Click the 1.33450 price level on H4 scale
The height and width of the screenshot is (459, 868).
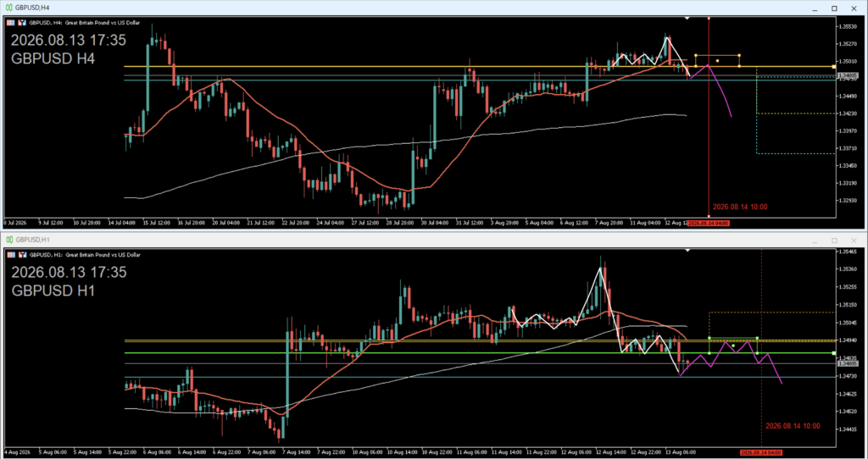(848, 165)
